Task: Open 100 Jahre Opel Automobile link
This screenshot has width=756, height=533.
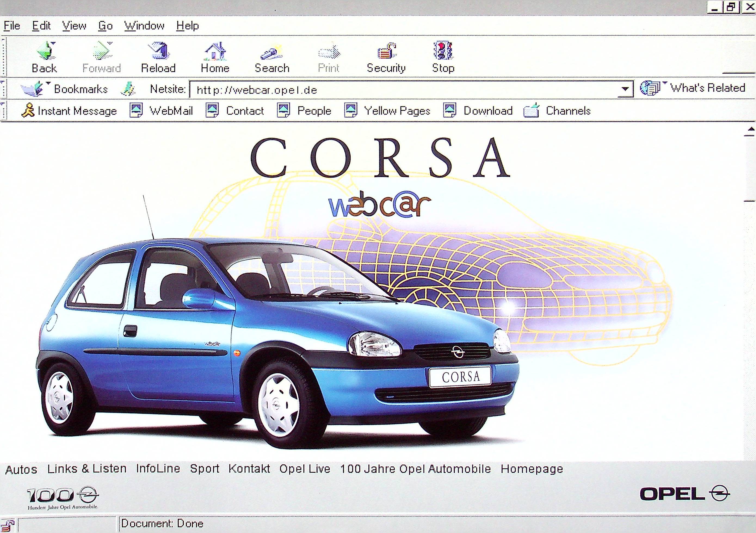Action: [x=415, y=469]
